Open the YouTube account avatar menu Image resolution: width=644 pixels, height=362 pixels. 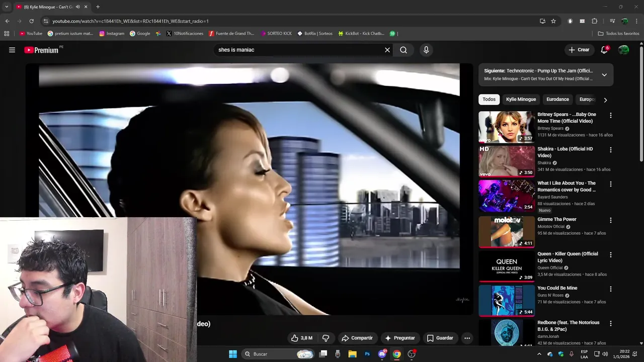click(624, 50)
